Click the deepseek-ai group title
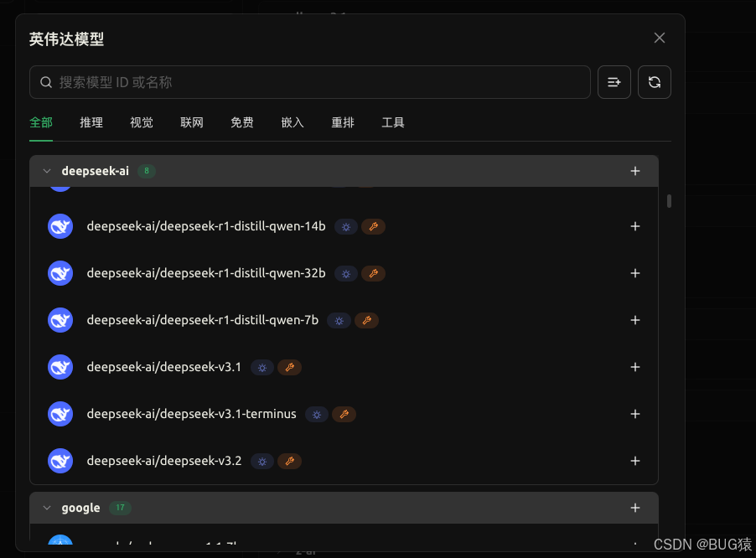The height and width of the screenshot is (558, 756). coord(95,171)
